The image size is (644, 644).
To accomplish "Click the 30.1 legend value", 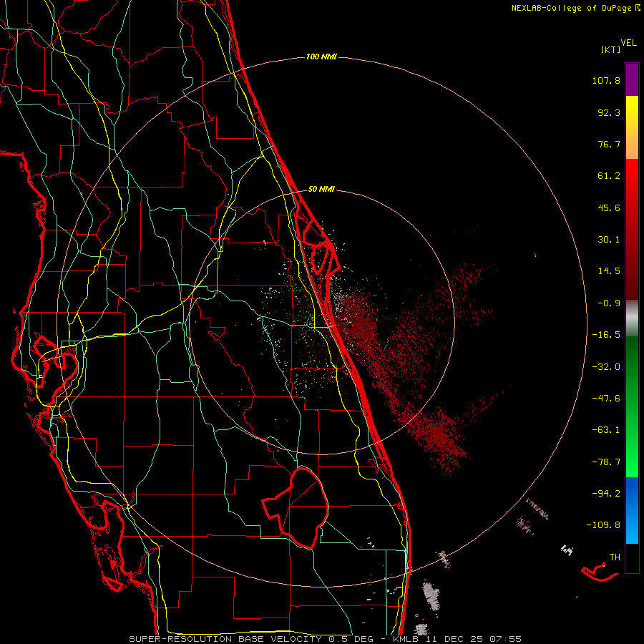I will click(x=609, y=240).
